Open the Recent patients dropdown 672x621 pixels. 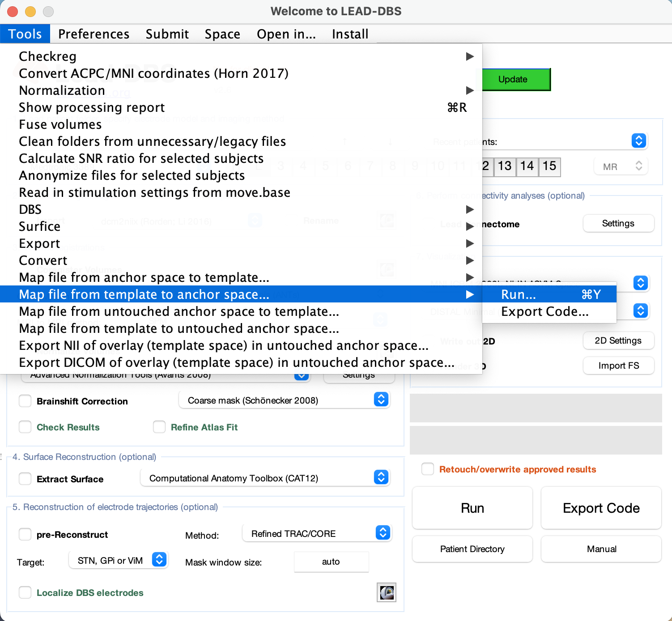point(639,140)
